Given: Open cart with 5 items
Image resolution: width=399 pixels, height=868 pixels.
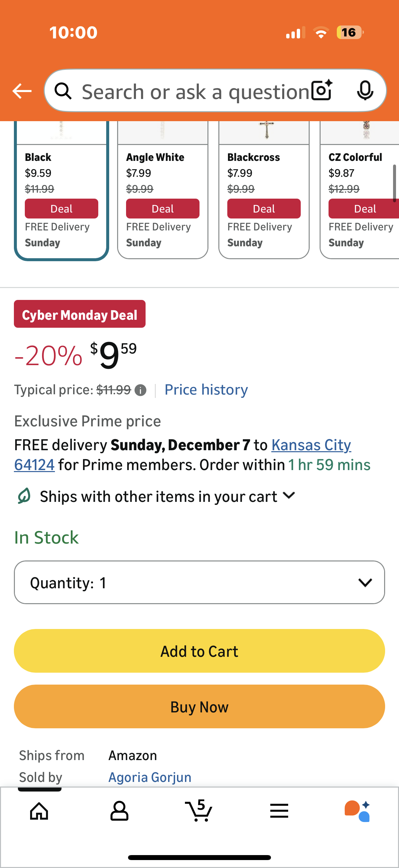Looking at the screenshot, I should click(199, 810).
